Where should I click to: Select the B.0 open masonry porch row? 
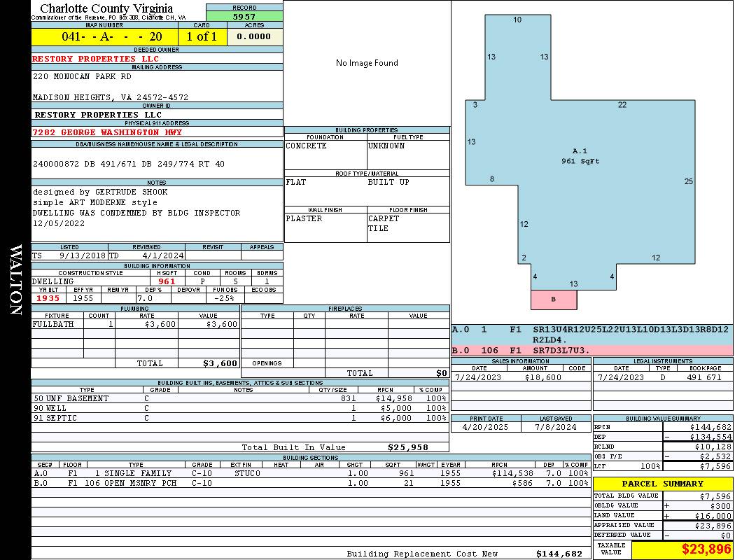311,483
